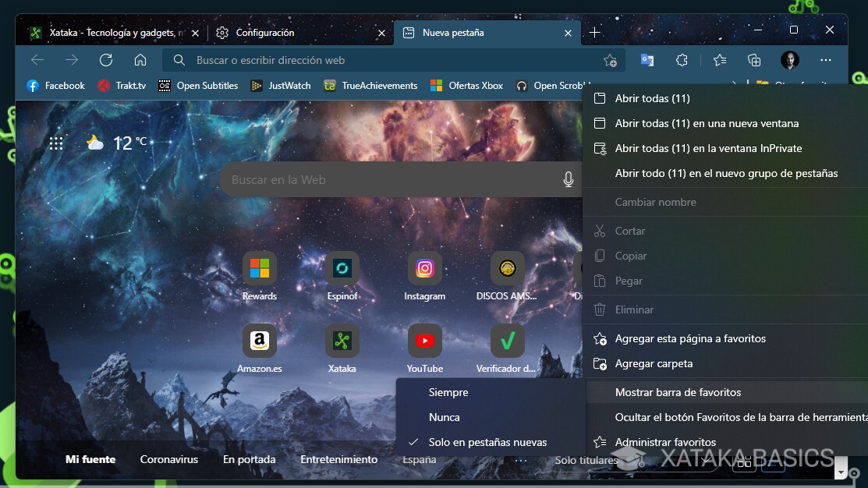Choose 'Nunca' in the favorites bar submenu

pos(443,417)
